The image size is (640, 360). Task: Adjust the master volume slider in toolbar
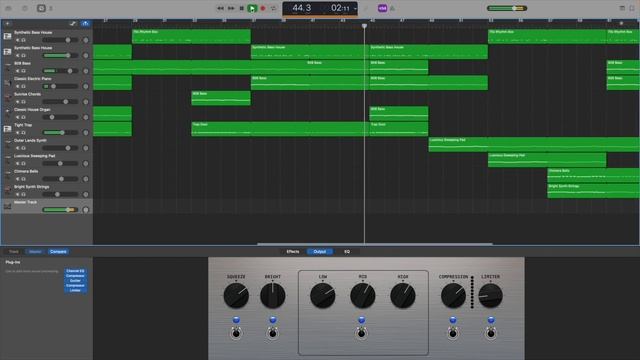(507, 8)
